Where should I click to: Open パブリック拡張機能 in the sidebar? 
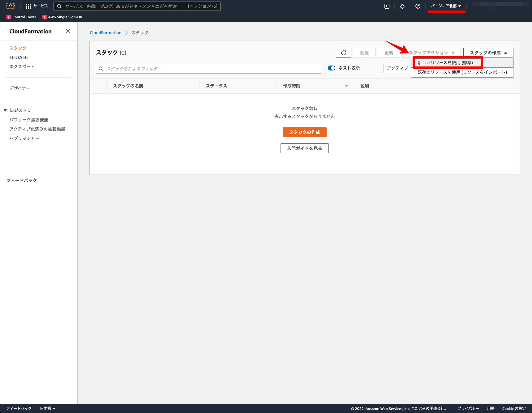[x=29, y=120]
